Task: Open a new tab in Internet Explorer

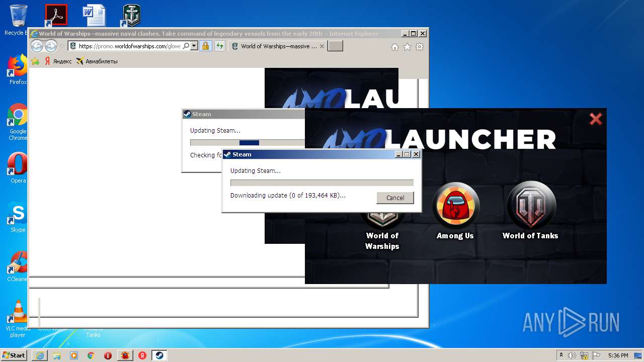Action: click(335, 46)
